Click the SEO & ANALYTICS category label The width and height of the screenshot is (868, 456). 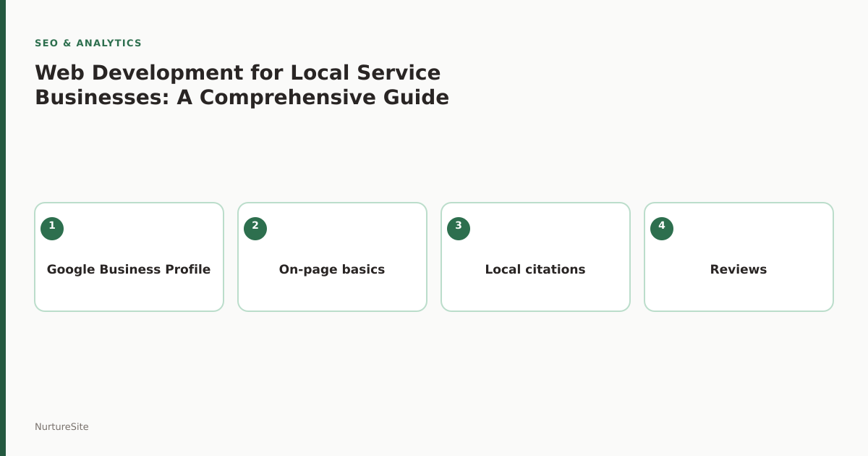pos(88,43)
